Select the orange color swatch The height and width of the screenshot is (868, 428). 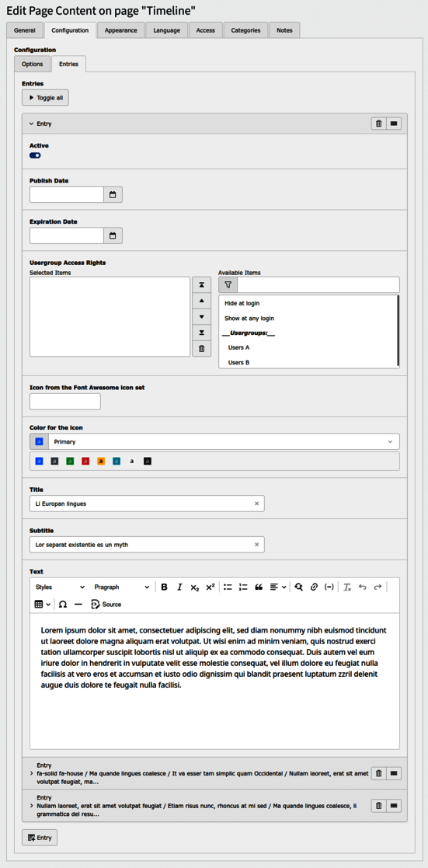click(101, 461)
